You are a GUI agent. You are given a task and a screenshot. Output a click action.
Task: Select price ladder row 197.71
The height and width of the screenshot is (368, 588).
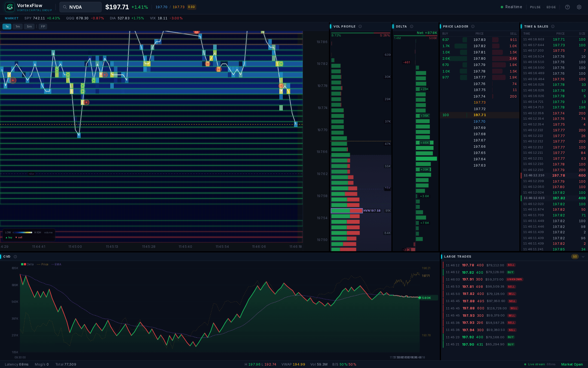pyautogui.click(x=480, y=115)
